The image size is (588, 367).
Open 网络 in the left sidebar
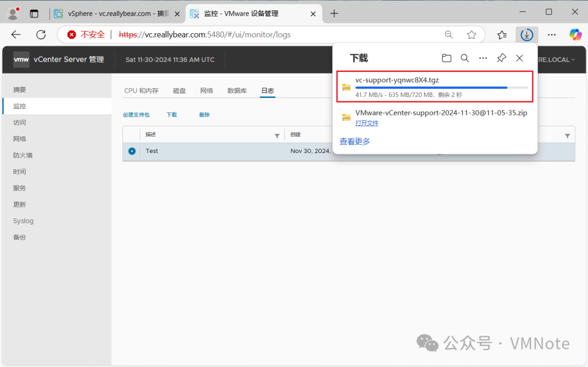coord(20,139)
